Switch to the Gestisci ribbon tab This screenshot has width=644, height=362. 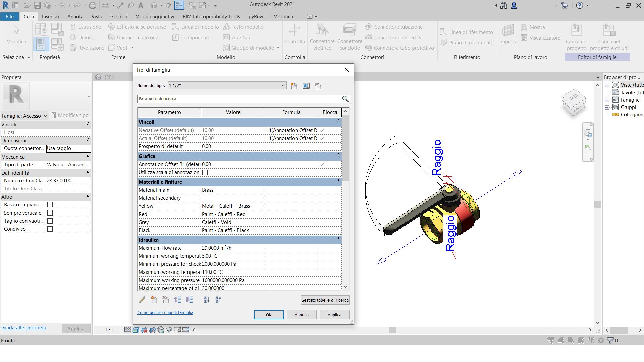118,16
